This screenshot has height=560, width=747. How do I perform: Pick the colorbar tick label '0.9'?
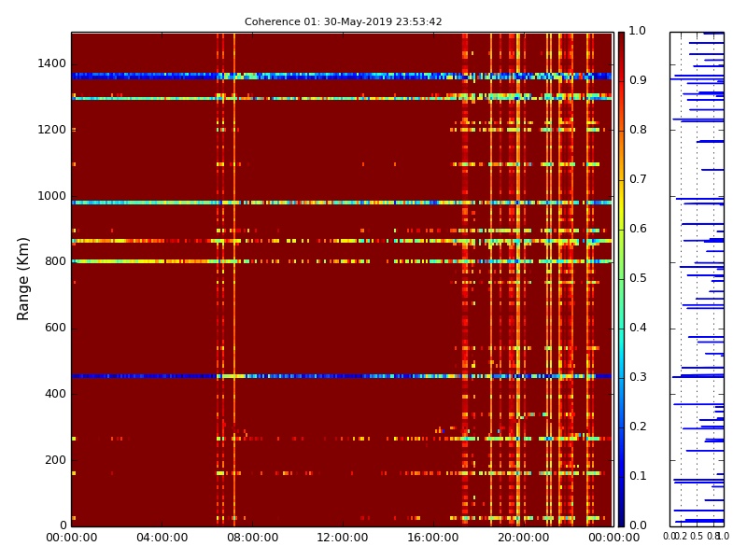click(638, 80)
